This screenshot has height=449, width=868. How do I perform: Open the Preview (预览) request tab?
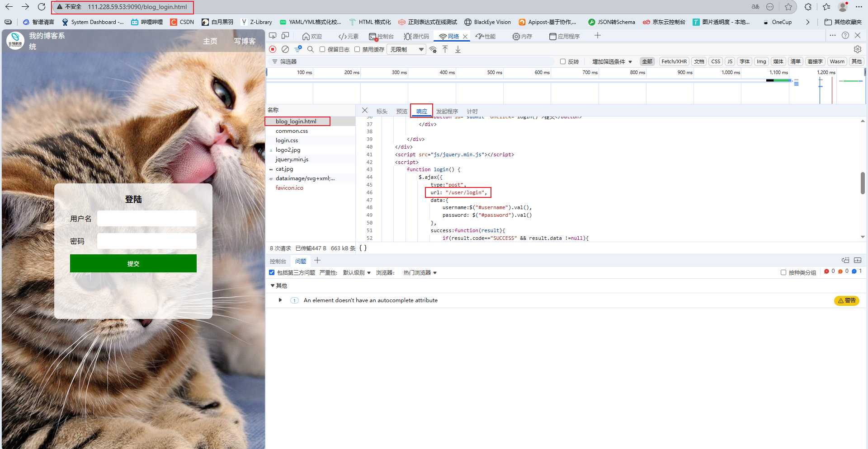point(402,111)
